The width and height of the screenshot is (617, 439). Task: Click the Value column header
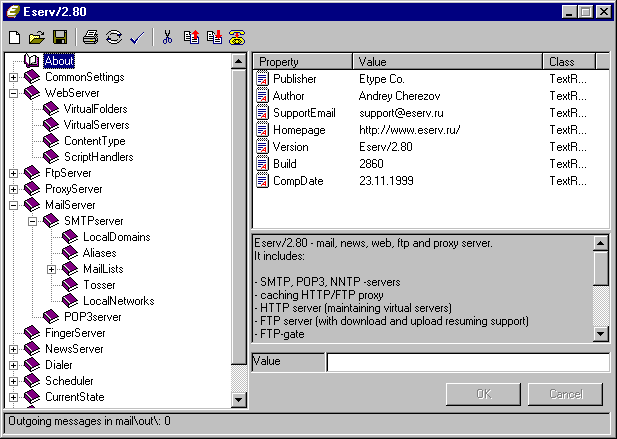[x=447, y=62]
